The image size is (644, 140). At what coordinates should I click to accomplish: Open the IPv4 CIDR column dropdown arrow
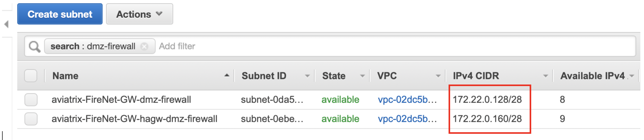tap(546, 76)
